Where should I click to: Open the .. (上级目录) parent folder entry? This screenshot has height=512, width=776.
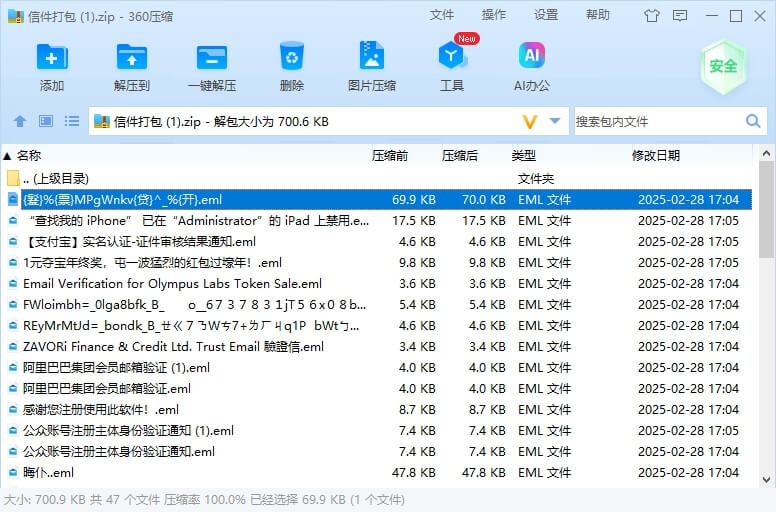coord(60,178)
